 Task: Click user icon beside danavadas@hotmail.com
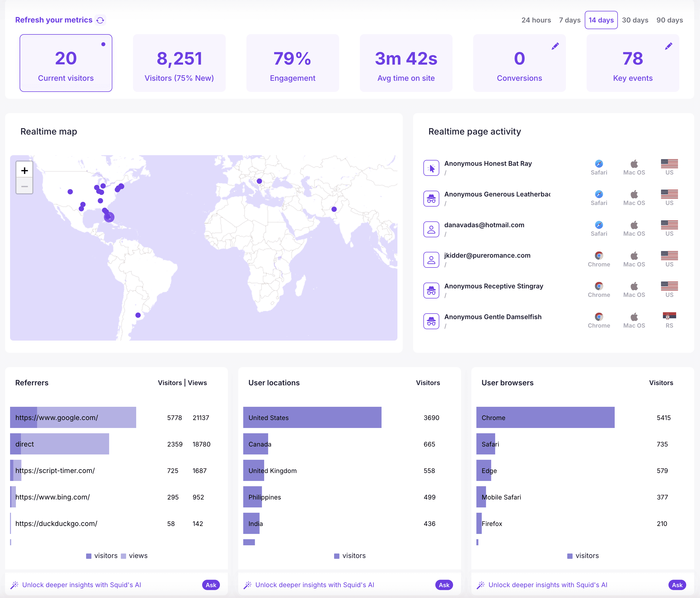click(x=431, y=229)
